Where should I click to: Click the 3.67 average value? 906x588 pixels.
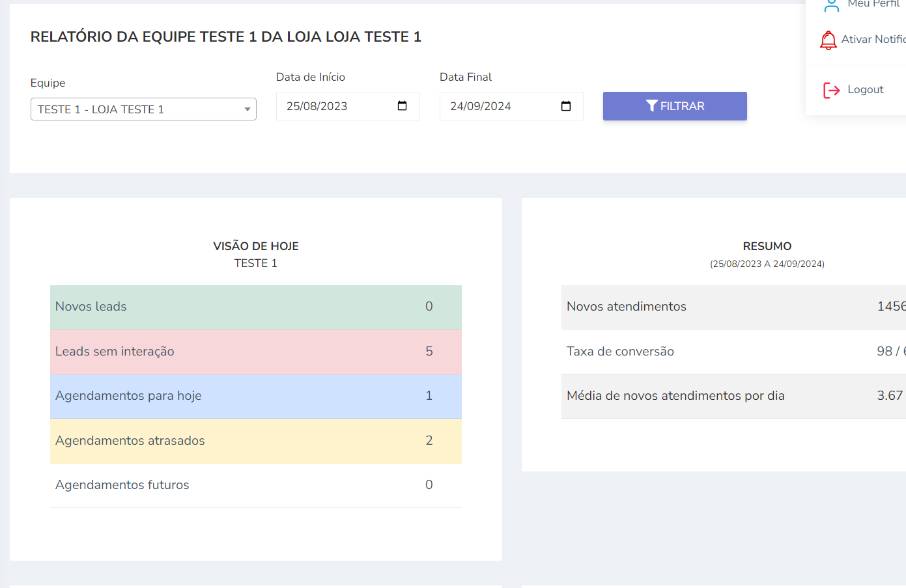[890, 396]
